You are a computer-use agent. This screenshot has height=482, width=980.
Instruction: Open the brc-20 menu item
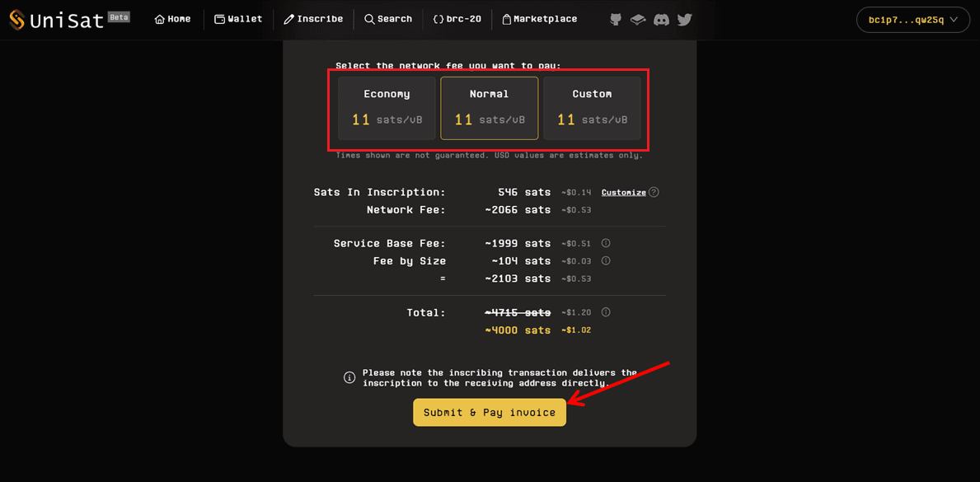coord(457,19)
